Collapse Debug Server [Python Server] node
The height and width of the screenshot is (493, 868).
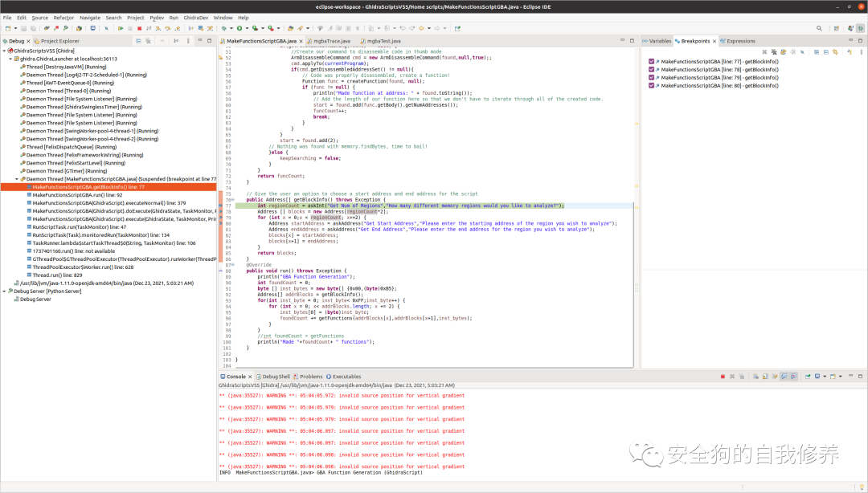coord(5,291)
